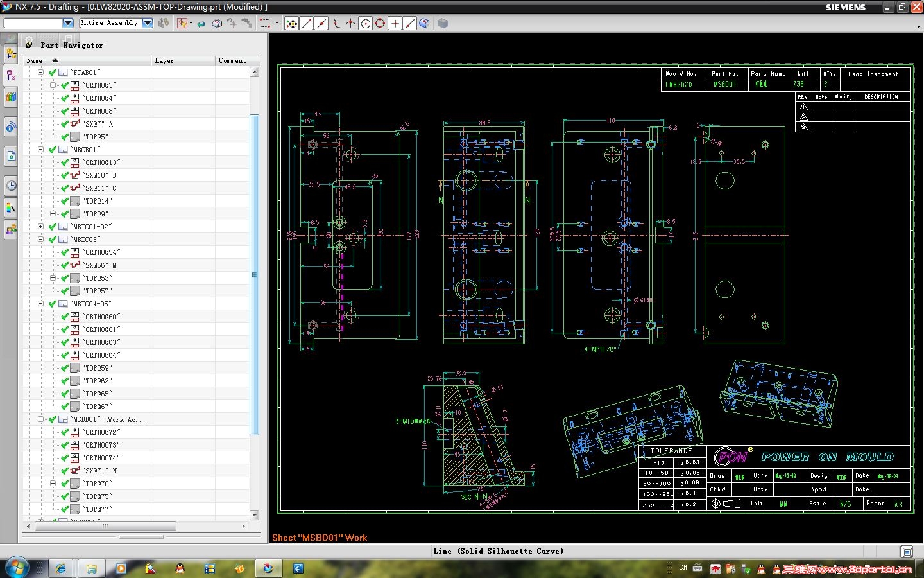
Task: Toggle the green check on "FCAB01"
Action: (x=53, y=73)
